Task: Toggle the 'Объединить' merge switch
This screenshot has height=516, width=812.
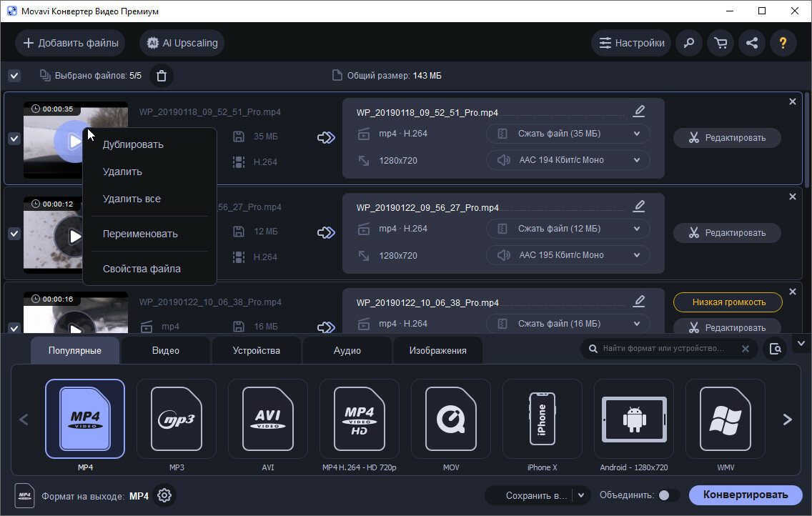Action: tap(668, 495)
